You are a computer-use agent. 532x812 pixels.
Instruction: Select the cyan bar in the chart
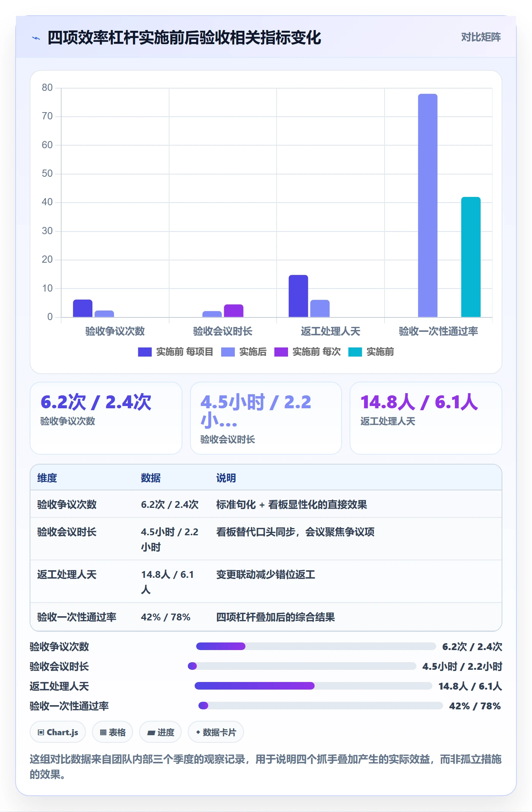click(x=471, y=257)
